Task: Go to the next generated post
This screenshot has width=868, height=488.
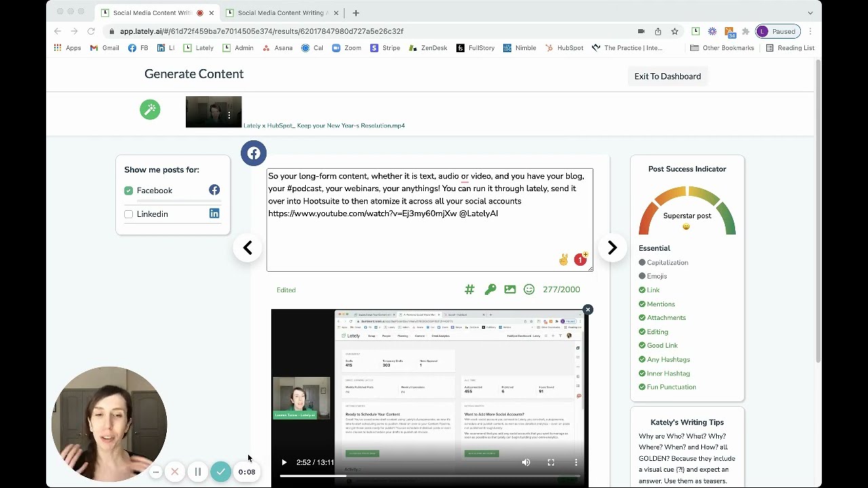Action: click(x=612, y=248)
